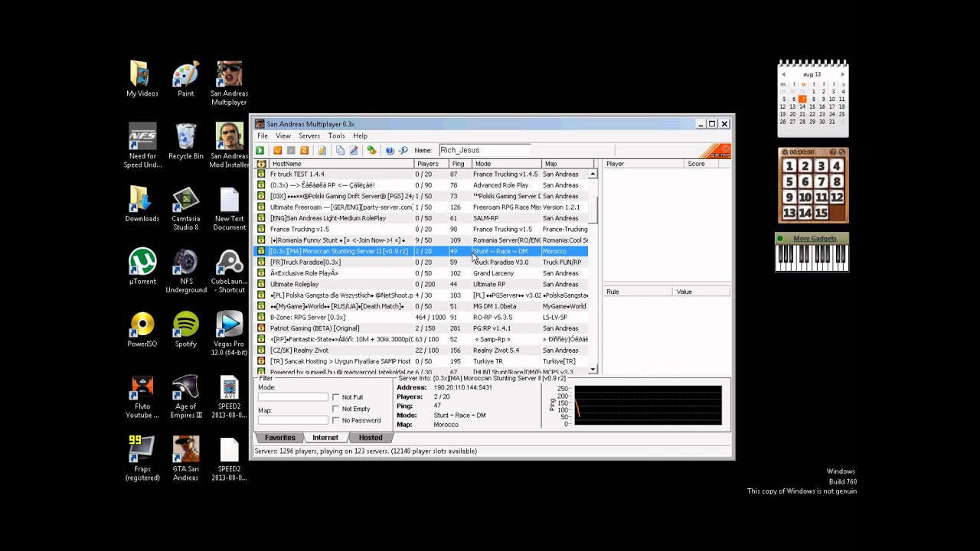Click the grey Delete Server toolbar icon
Viewport: 980px width, 551px height.
[291, 151]
